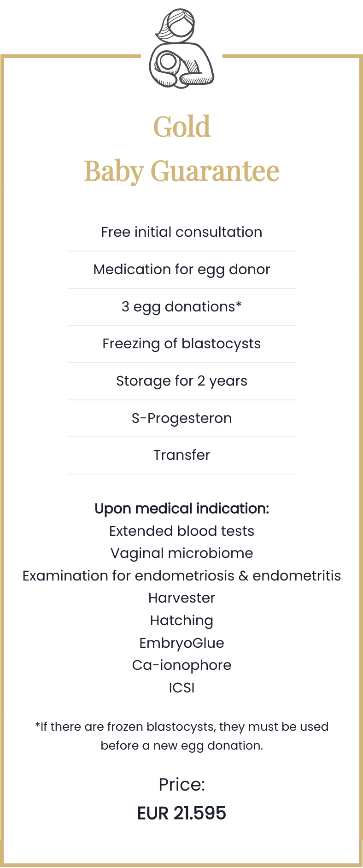The width and height of the screenshot is (363, 868).
Task: Click the 3 egg donations* entry
Action: 181,307
